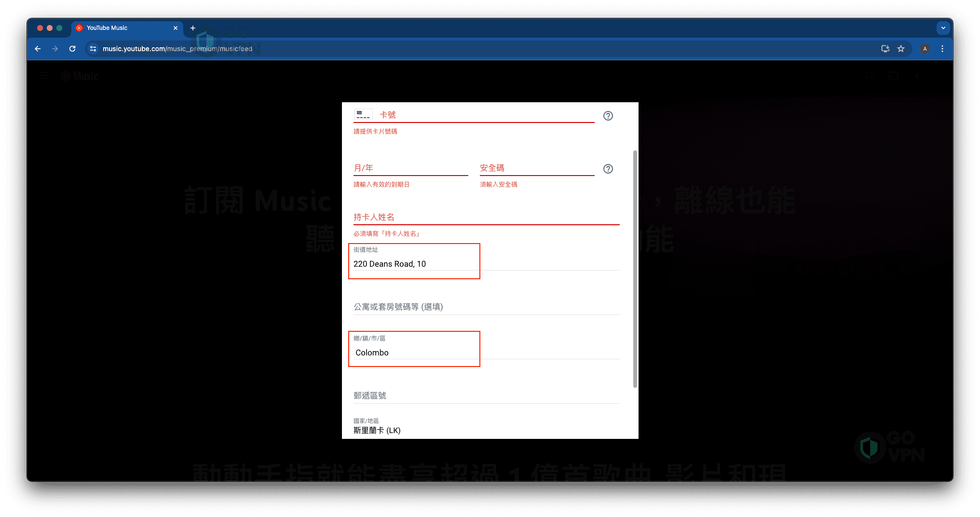Close the YouTube Music tab

(x=176, y=28)
